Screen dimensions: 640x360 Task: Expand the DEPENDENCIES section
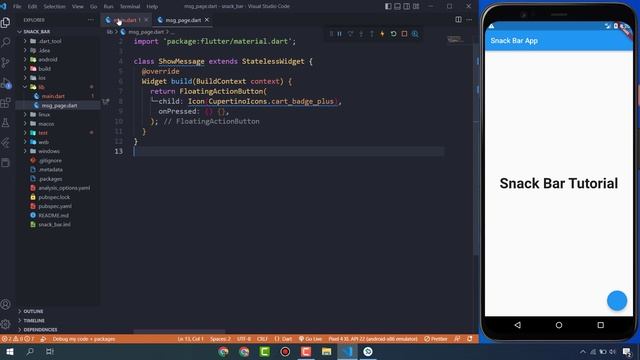point(40,329)
